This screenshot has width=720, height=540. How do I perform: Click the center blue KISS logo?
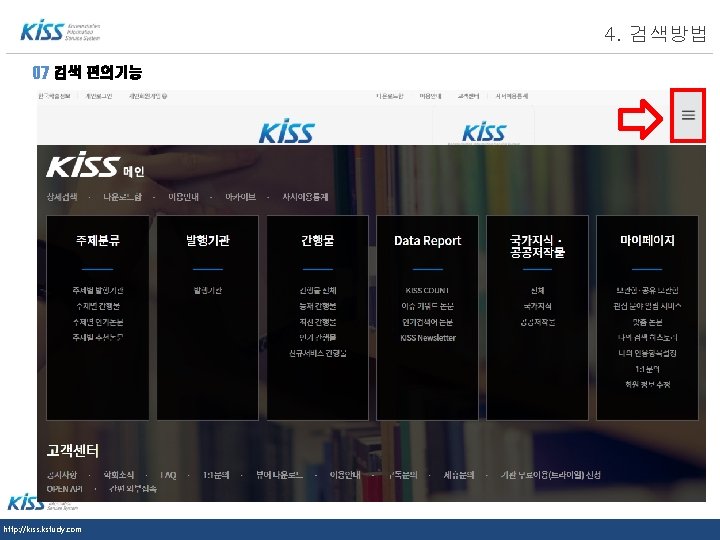click(x=287, y=131)
